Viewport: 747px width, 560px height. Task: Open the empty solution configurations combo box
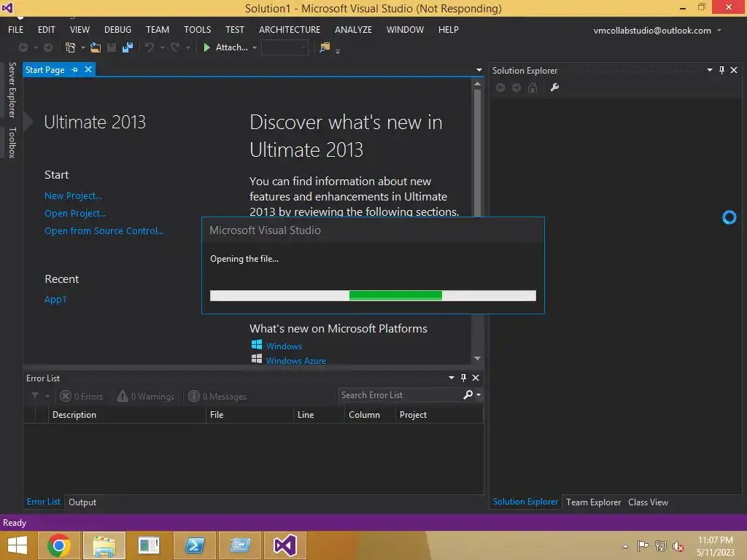click(x=285, y=47)
